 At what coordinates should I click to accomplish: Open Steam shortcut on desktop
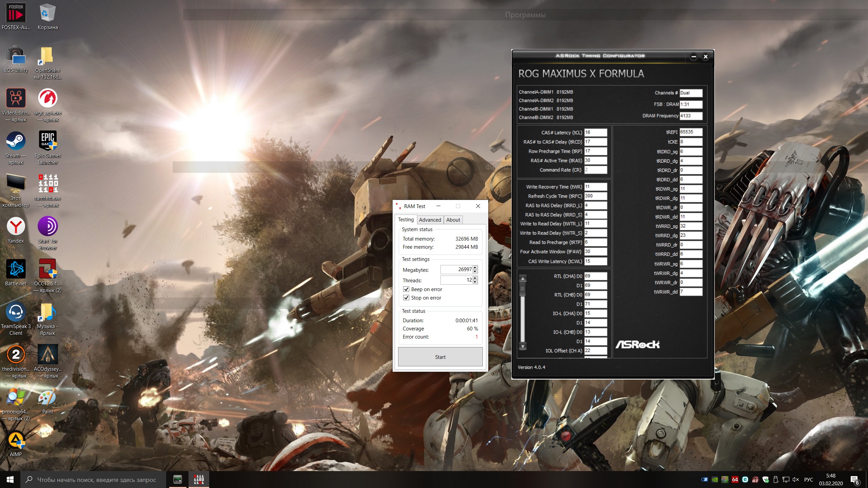pos(16,141)
